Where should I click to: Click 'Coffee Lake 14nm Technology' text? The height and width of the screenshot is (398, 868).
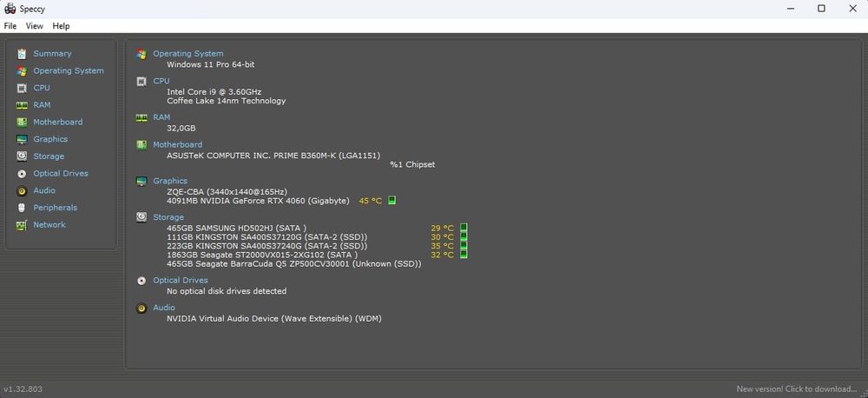coord(227,101)
